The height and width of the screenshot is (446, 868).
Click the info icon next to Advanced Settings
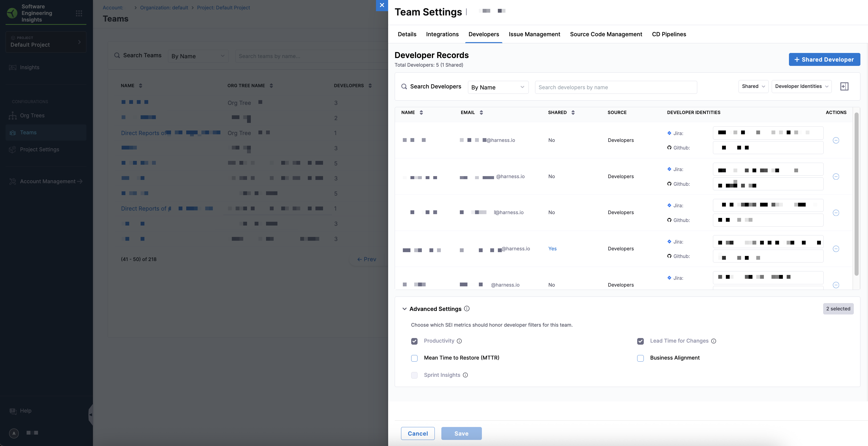click(x=467, y=308)
